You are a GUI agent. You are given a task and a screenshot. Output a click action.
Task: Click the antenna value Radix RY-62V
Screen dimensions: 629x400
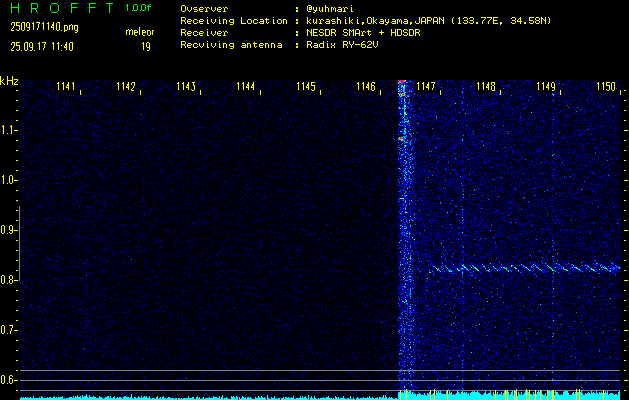[x=342, y=45]
